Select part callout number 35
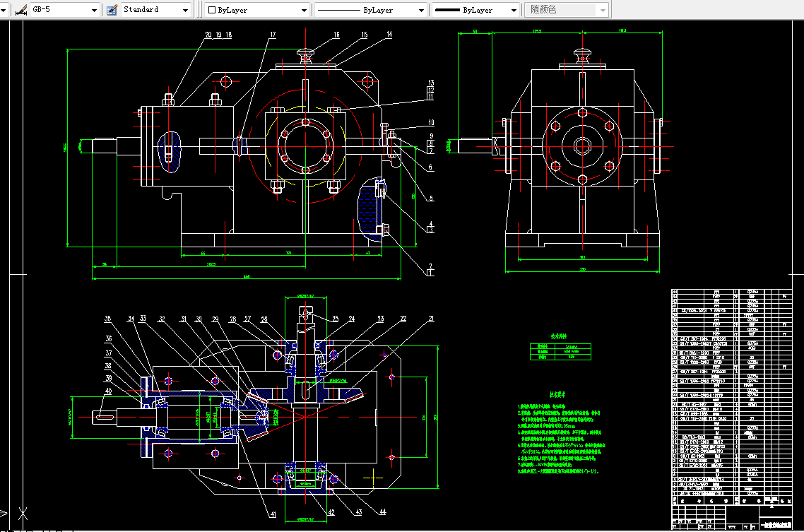 point(107,318)
